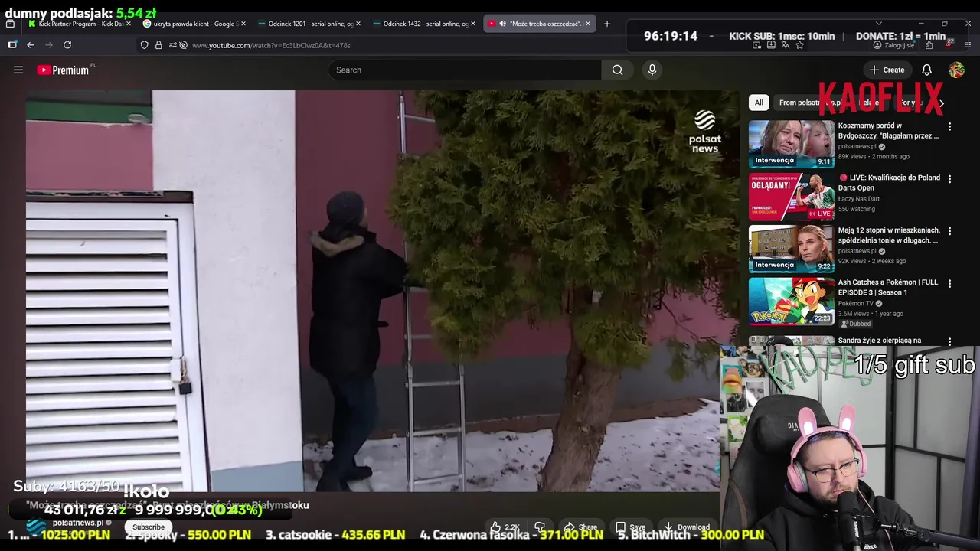980x551 pixels.
Task: Click the Share button
Action: [x=580, y=527]
